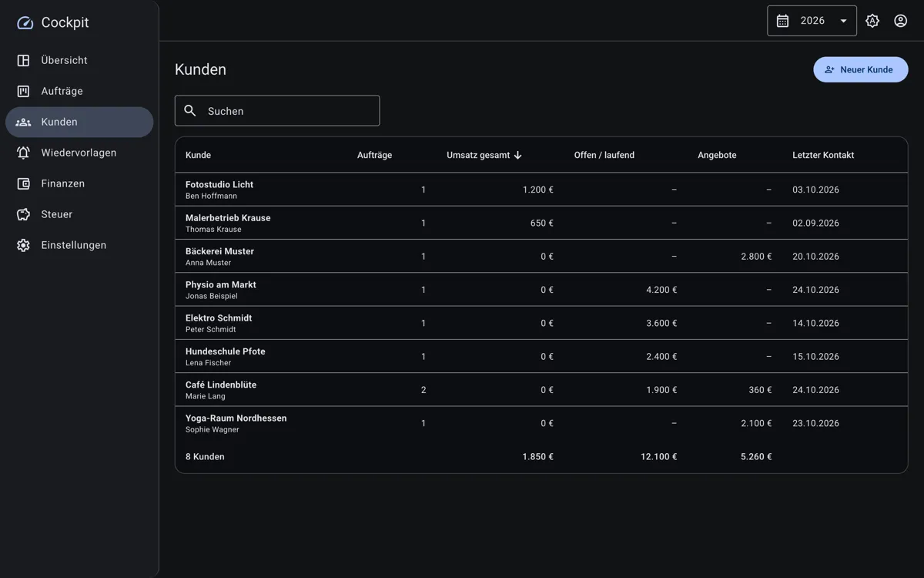Click the Finanzen wallet icon

point(24,183)
